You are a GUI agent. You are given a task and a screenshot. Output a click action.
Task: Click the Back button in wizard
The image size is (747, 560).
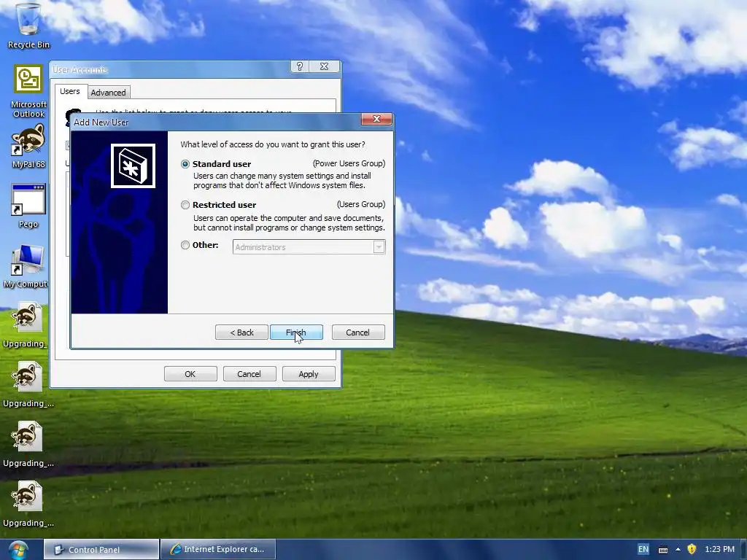241,332
